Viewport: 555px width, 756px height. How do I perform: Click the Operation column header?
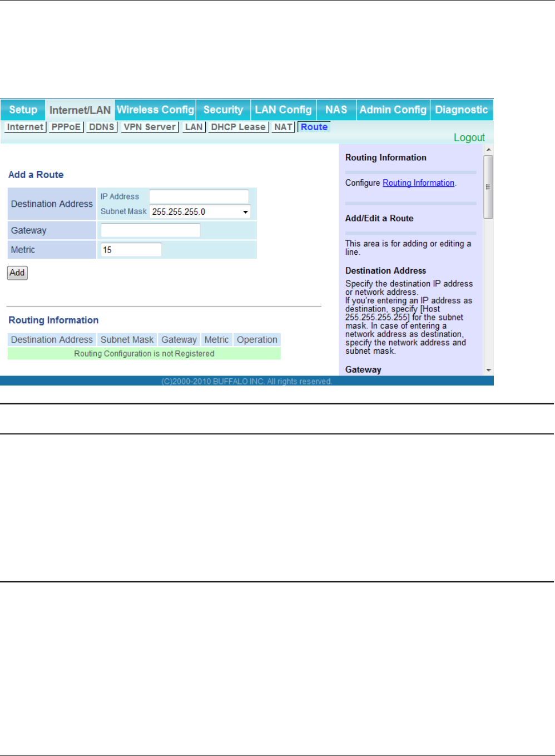pos(257,339)
